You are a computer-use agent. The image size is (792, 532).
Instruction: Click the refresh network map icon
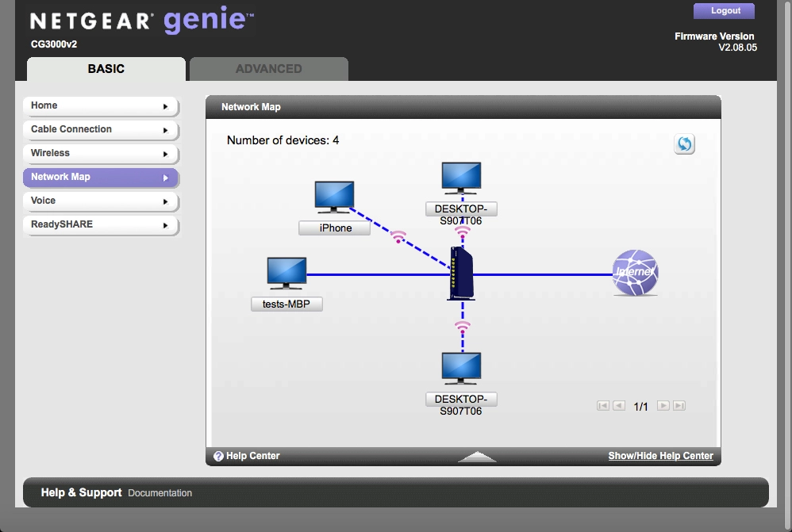coord(684,144)
